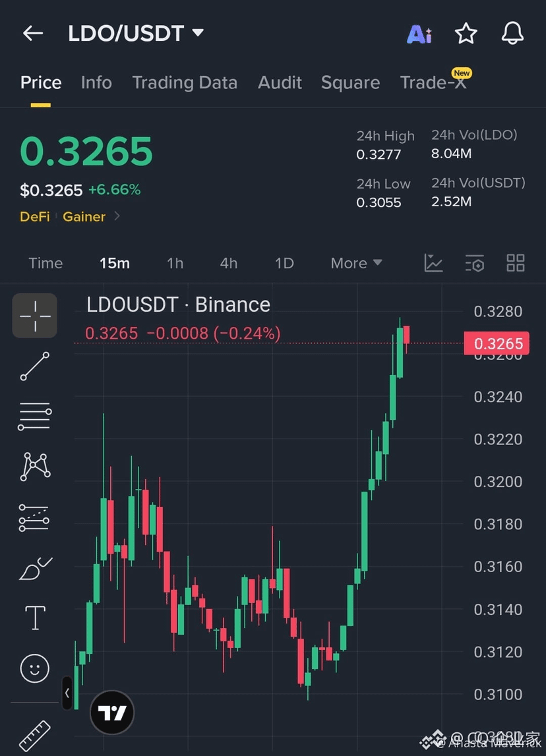
Task: Collapse the drawing toolbar arrow
Action: [67, 693]
